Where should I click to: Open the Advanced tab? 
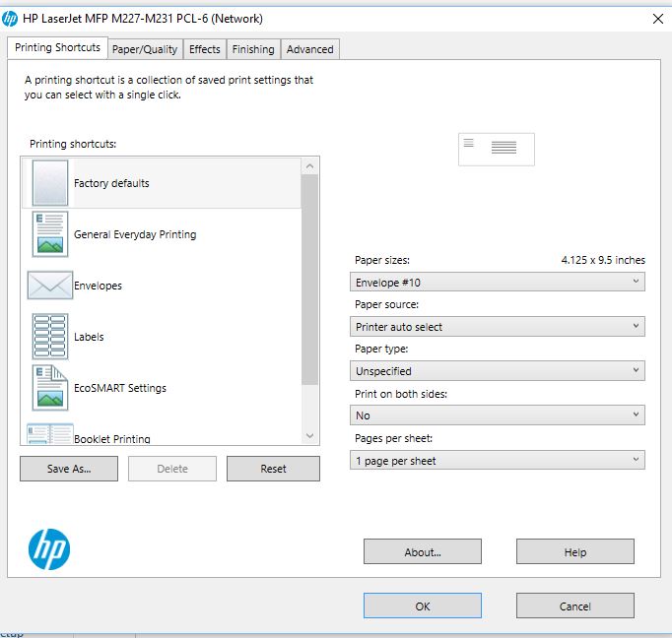309,49
